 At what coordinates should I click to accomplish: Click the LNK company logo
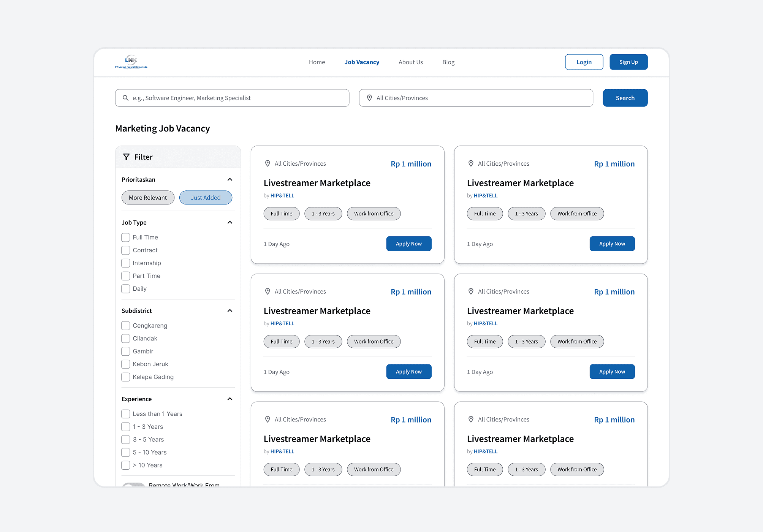click(x=131, y=62)
